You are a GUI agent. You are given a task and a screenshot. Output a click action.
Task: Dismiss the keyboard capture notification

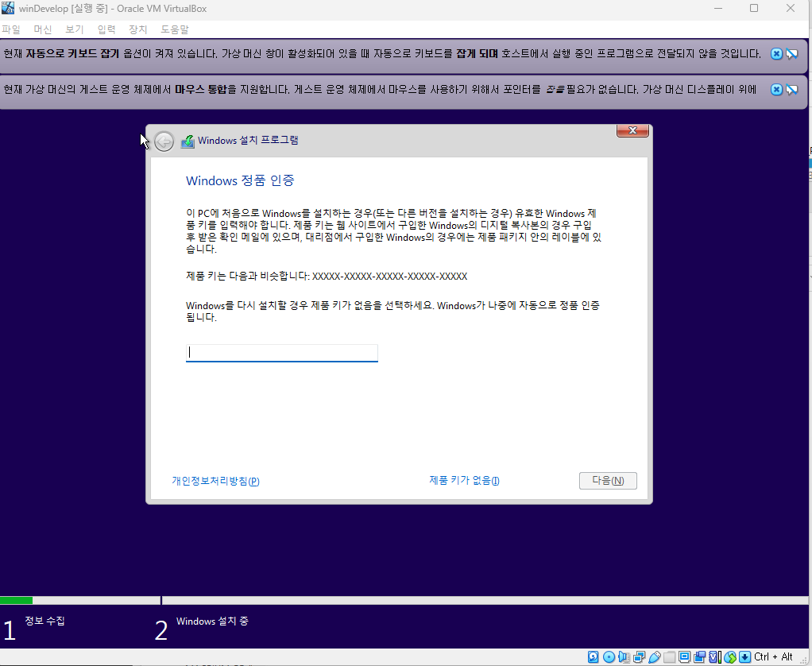click(776, 54)
